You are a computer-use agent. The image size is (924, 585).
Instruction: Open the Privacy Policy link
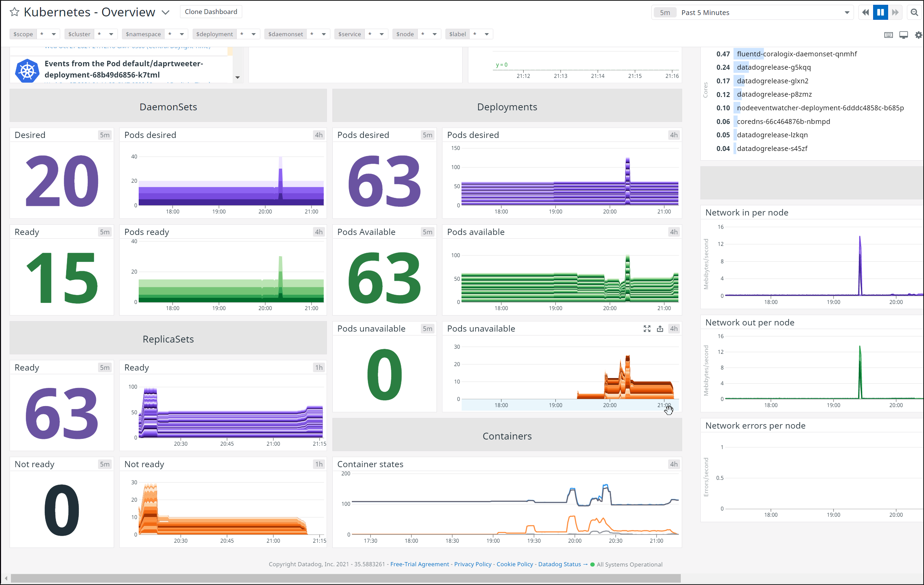[473, 564]
